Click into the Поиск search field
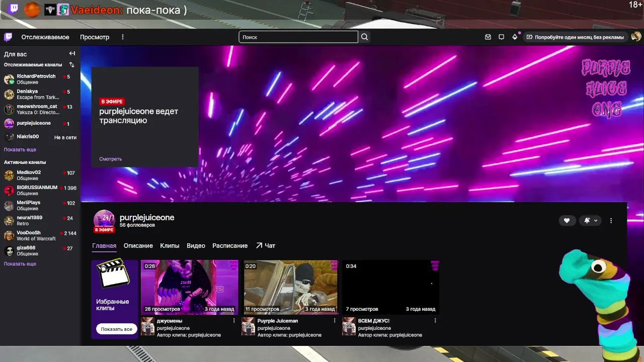The height and width of the screenshot is (362, 644). tap(298, 37)
